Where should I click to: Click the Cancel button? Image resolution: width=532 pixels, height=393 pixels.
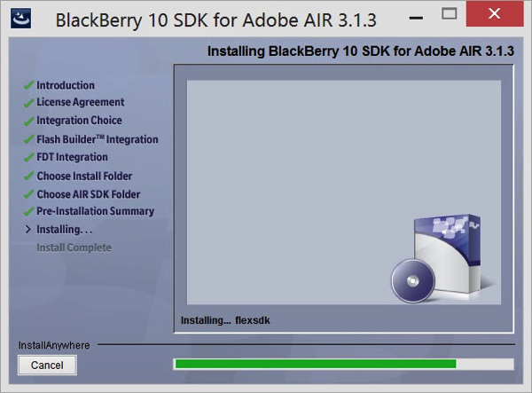(x=47, y=365)
